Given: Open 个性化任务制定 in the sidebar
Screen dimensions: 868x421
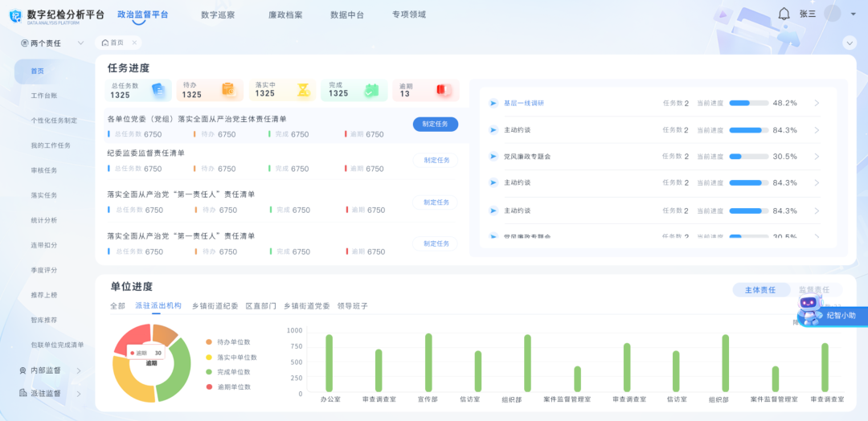Looking at the screenshot, I should tap(54, 120).
